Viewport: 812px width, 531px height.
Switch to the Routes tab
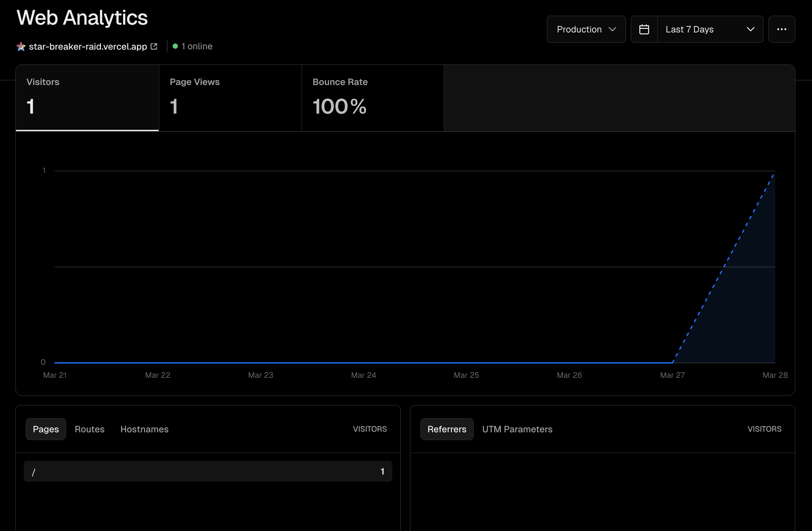click(x=89, y=429)
